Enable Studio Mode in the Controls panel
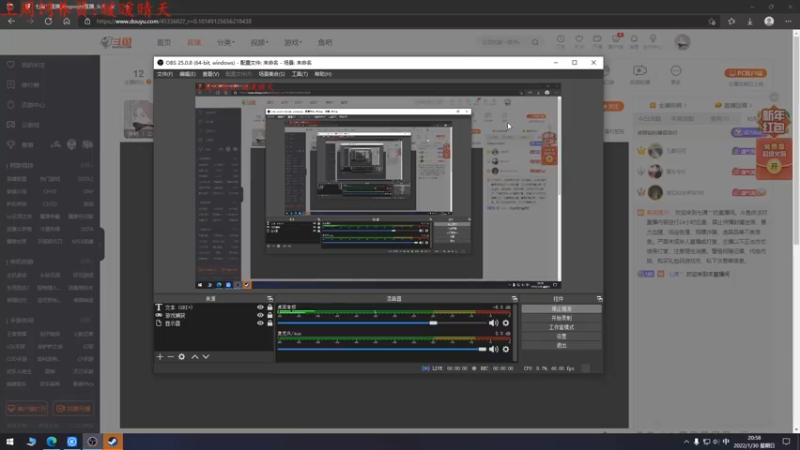The image size is (800, 450). tap(561, 327)
